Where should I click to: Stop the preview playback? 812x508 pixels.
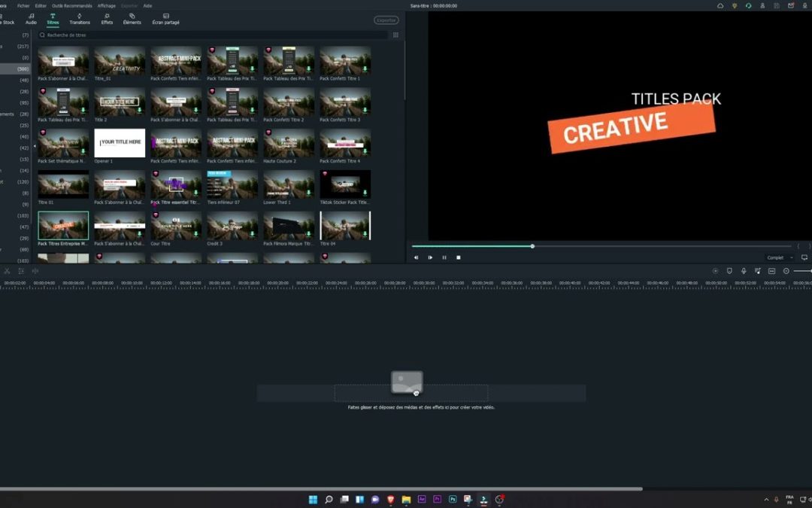pos(459,257)
